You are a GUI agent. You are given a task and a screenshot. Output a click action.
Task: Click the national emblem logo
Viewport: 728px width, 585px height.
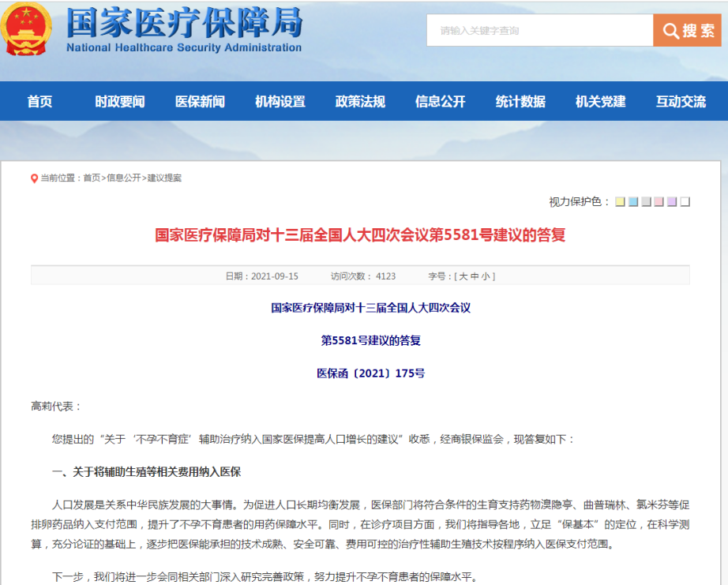pos(25,29)
